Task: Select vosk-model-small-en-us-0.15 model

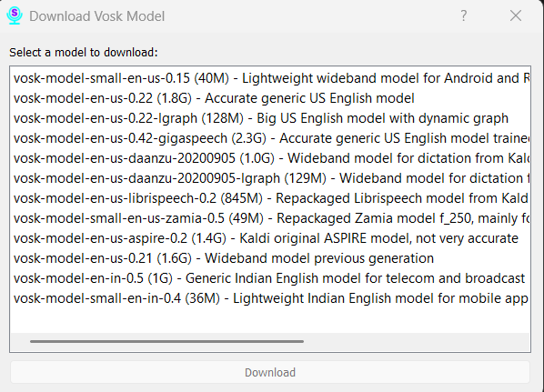Action: tap(270, 78)
